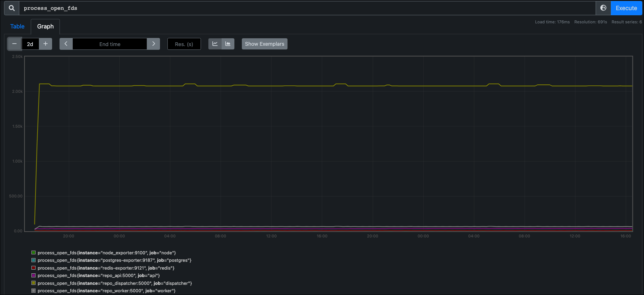Switch to unstacked line chart mode
This screenshot has height=295, width=644.
(x=215, y=44)
